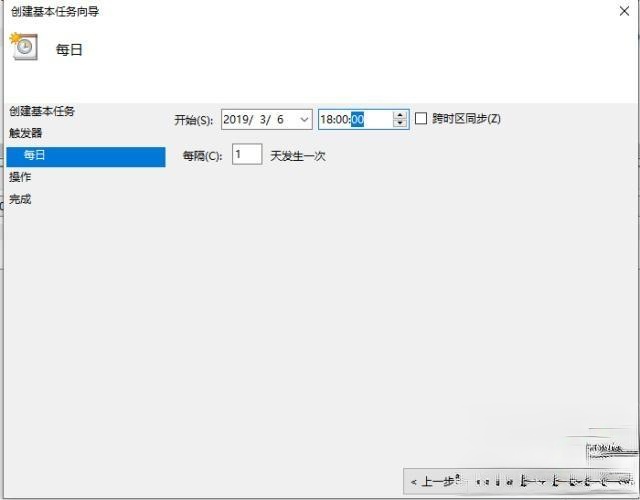Go back with the 上一步 button
Image resolution: width=640 pixels, height=500 pixels.
435,482
